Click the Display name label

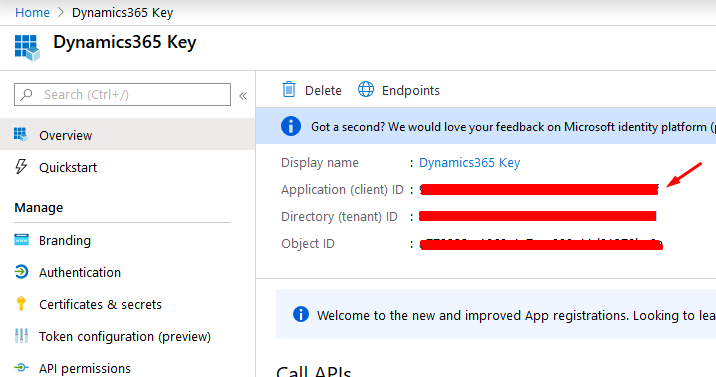(320, 162)
